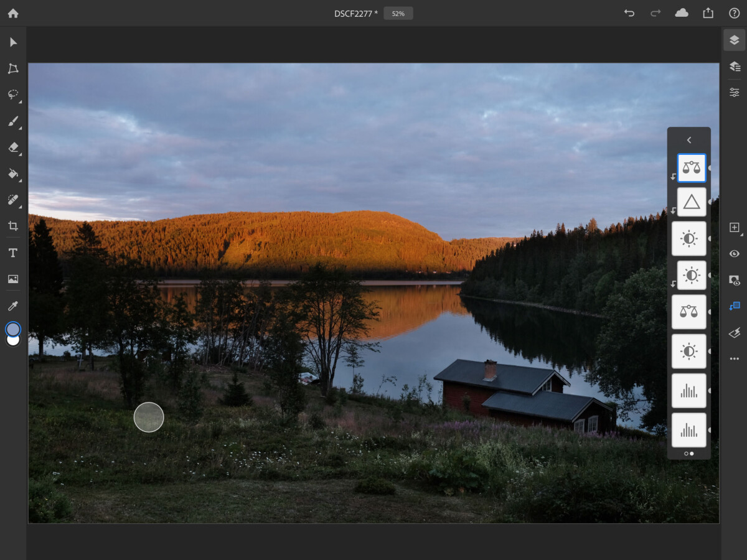Redo the last undone edit
747x560 pixels.
click(655, 13)
